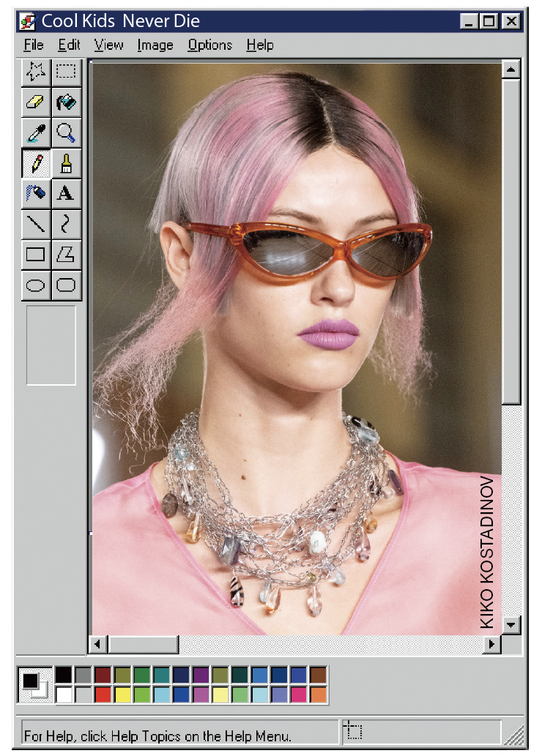
Task: Select the rectangular Select tool
Action: (67, 71)
